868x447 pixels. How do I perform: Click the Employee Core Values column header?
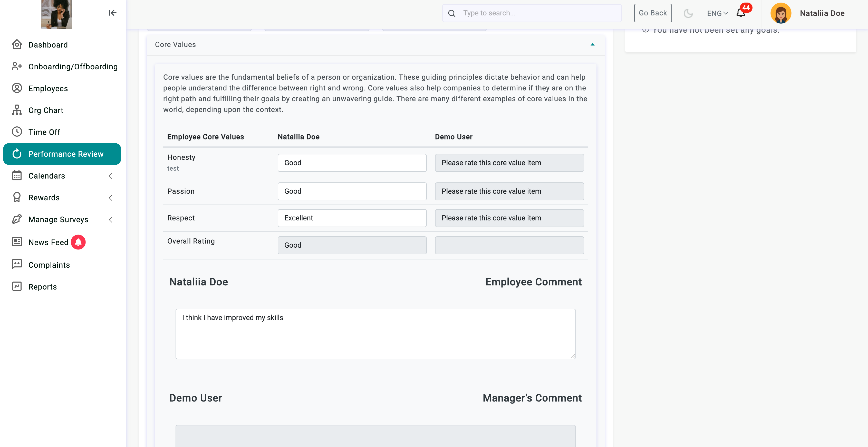pyautogui.click(x=206, y=137)
